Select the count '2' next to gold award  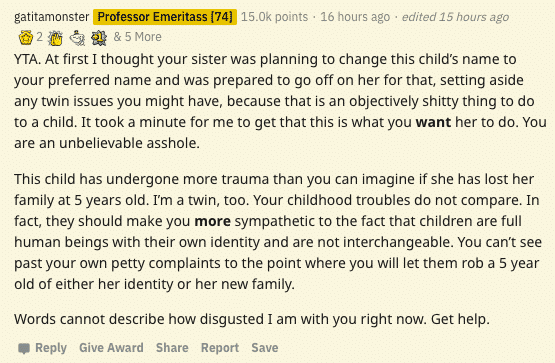(40, 37)
